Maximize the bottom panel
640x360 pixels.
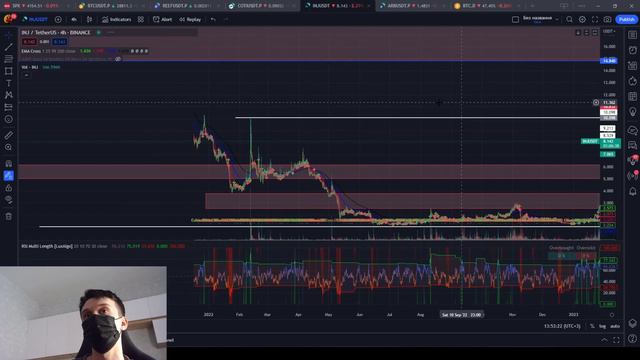tap(616, 340)
